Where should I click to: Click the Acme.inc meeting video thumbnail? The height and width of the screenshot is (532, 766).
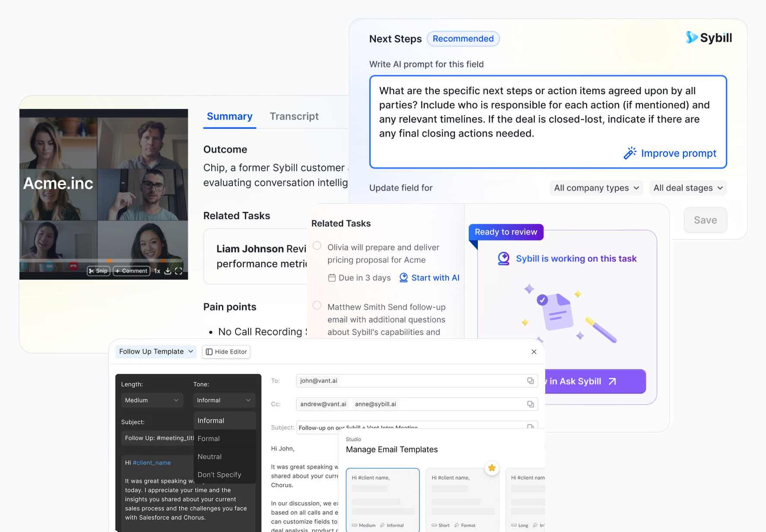click(x=104, y=194)
